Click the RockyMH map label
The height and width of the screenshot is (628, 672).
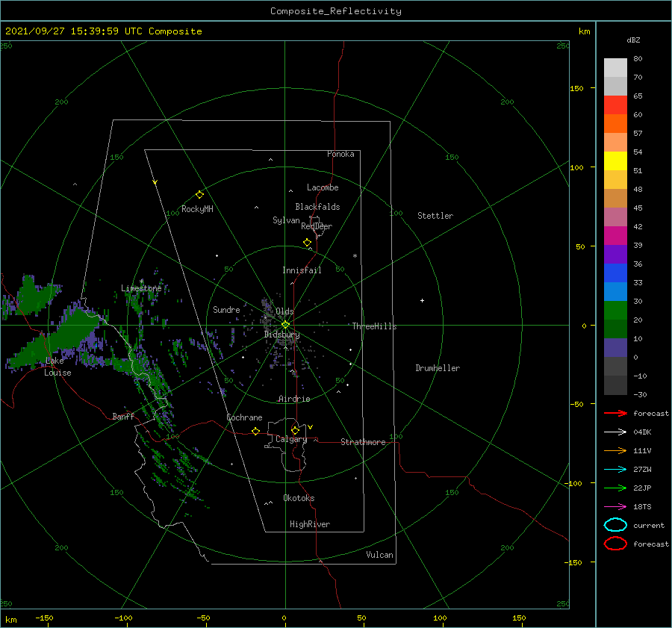tap(197, 209)
